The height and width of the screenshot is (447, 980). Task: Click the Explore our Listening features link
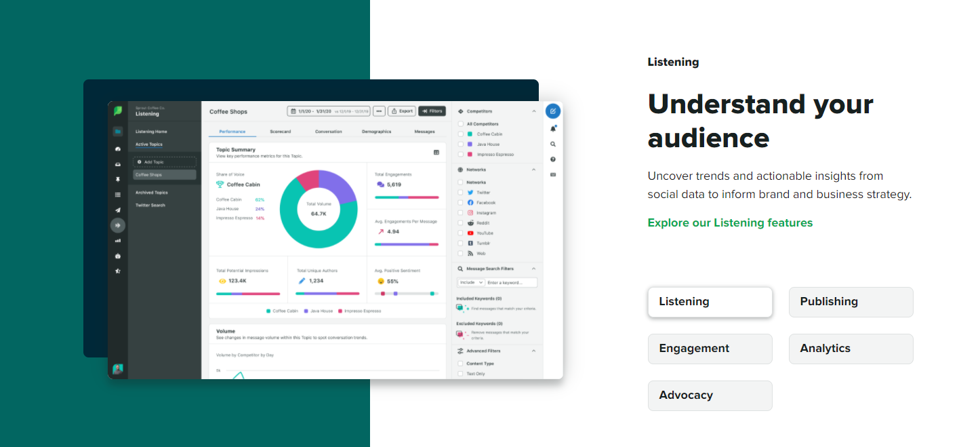(x=730, y=222)
